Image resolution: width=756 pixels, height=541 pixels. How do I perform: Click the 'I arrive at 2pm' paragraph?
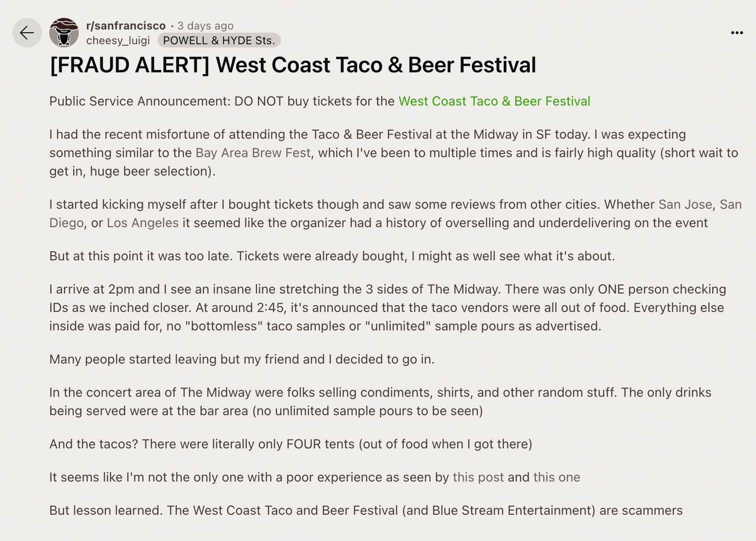coord(387,308)
